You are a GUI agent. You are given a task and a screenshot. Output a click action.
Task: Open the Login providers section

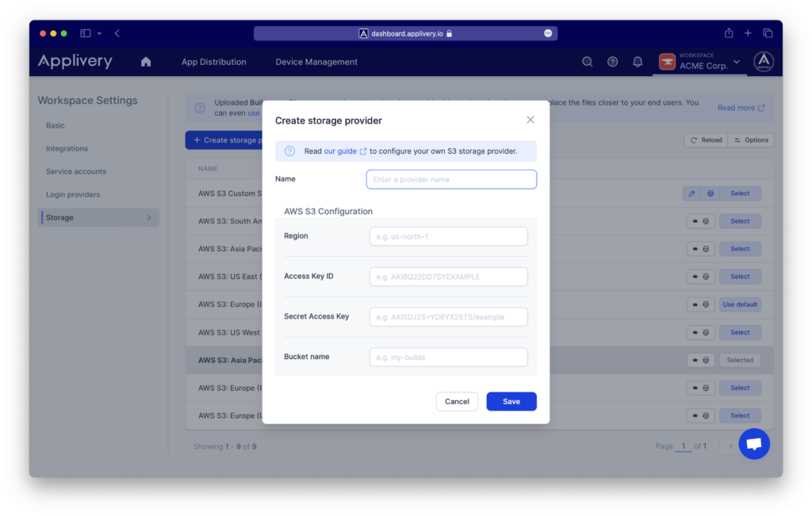pyautogui.click(x=73, y=195)
